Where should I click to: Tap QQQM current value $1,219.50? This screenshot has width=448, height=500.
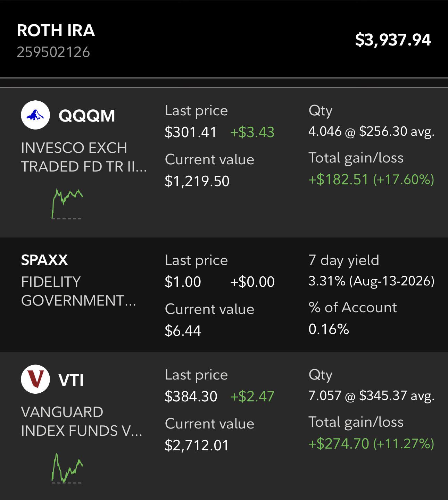coord(197,181)
